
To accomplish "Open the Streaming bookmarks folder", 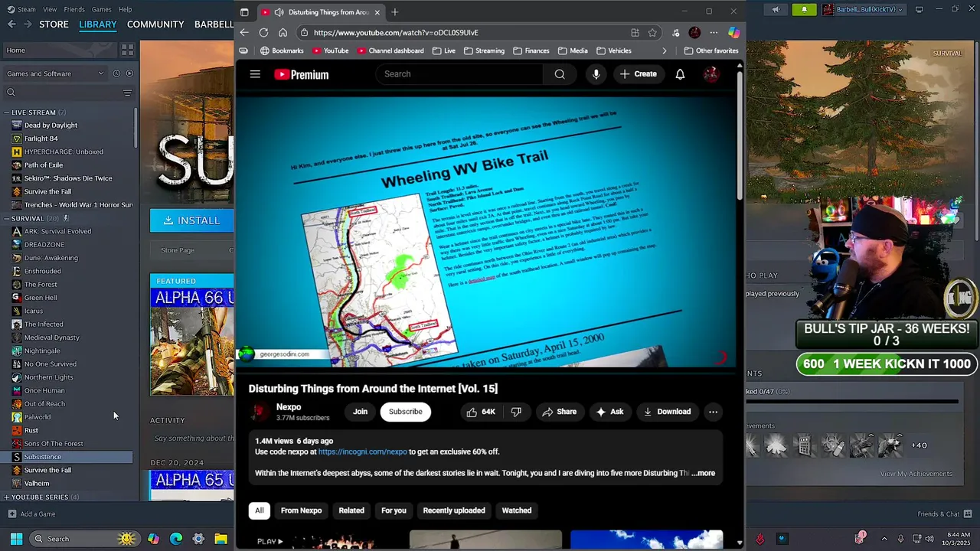I will 483,51.
